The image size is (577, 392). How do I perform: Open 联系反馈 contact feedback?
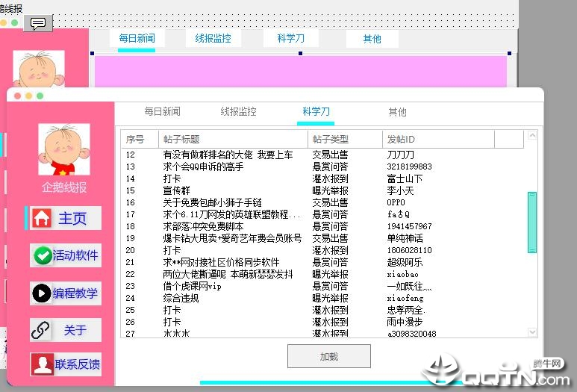pos(66,364)
